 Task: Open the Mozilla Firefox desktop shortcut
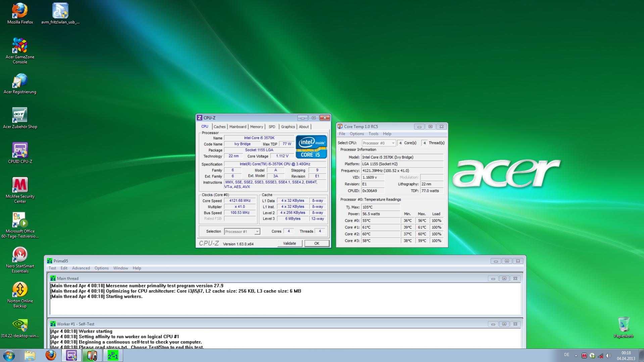(20, 13)
